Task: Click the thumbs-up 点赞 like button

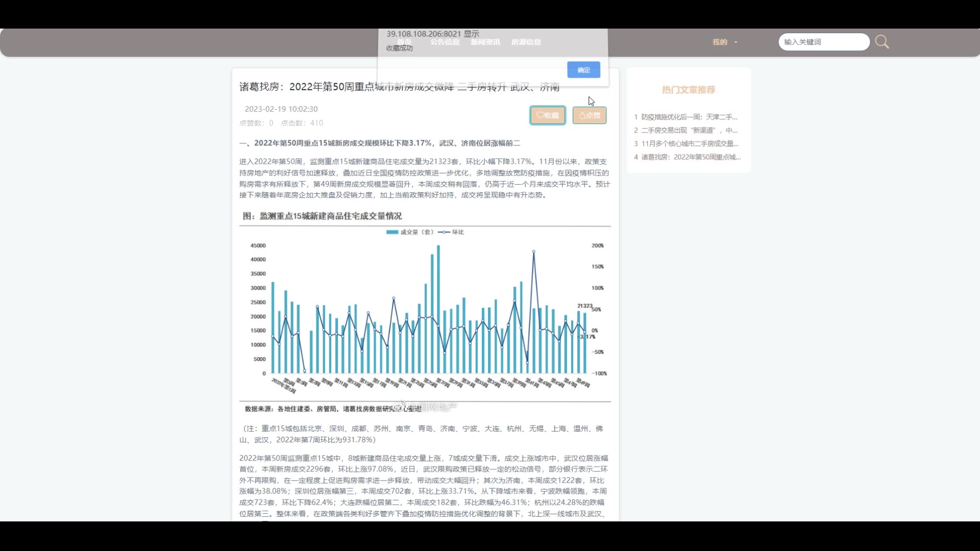Action: click(590, 115)
